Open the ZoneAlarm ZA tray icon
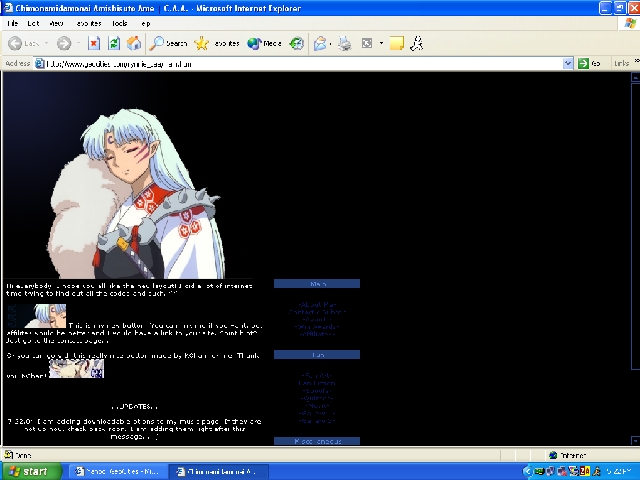Image resolution: width=640 pixels, height=480 pixels. 585,471
